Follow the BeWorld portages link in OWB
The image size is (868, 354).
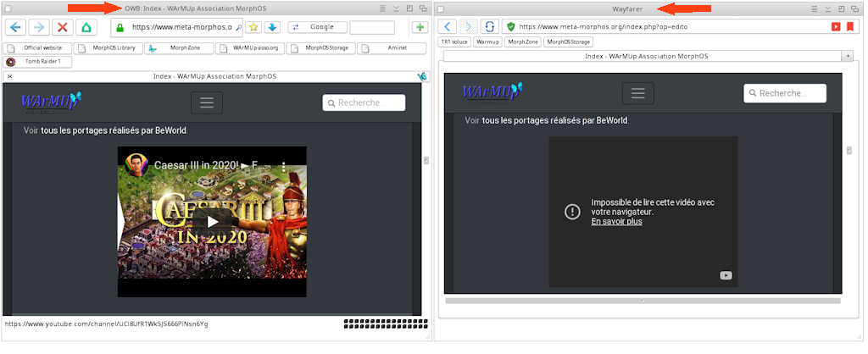pos(114,130)
